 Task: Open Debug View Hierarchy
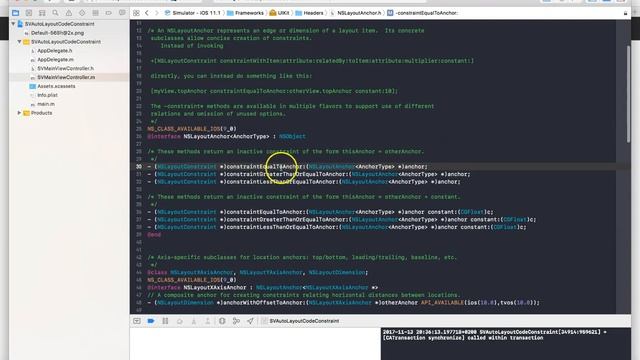222,321
